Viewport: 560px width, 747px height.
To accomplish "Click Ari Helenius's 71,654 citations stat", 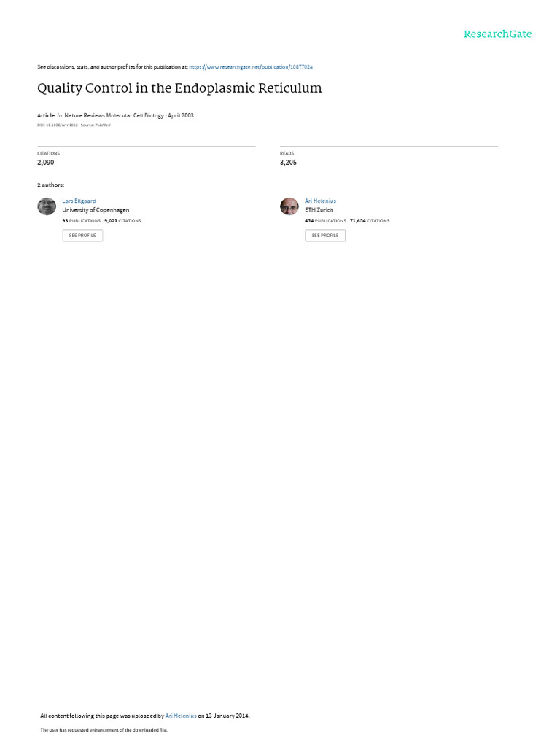I will [x=370, y=221].
